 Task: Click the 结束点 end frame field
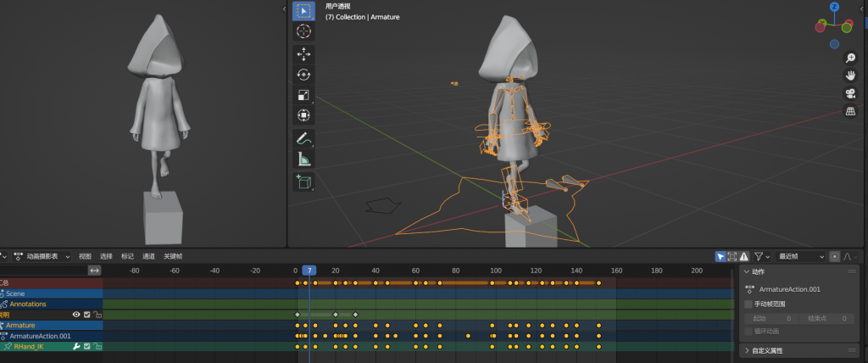tap(826, 319)
